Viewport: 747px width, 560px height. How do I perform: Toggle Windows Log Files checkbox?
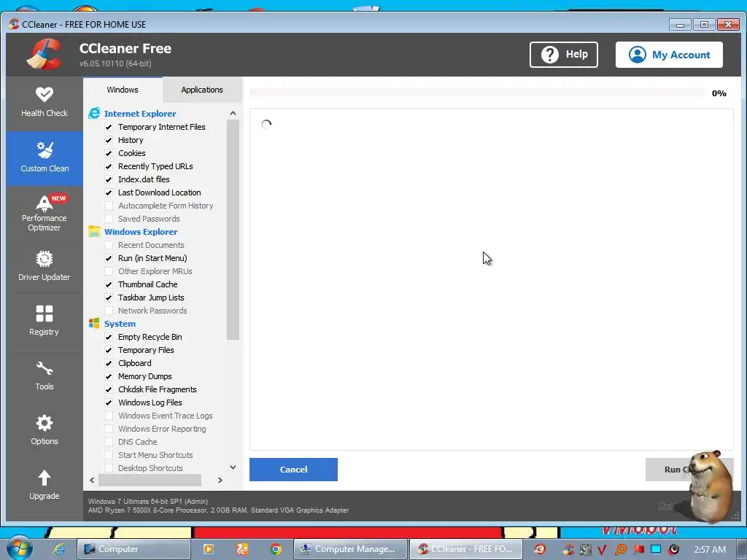109,402
